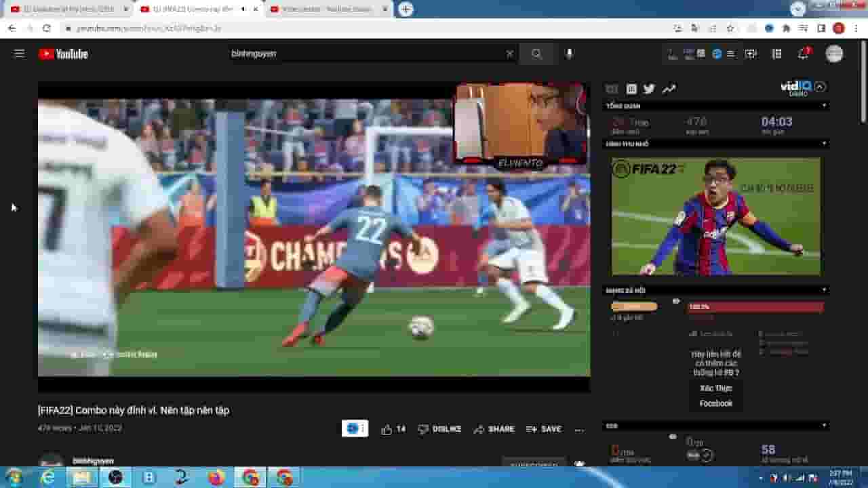This screenshot has width=868, height=488.
Task: Toggle the eye icon in the social section
Action: pos(676,302)
